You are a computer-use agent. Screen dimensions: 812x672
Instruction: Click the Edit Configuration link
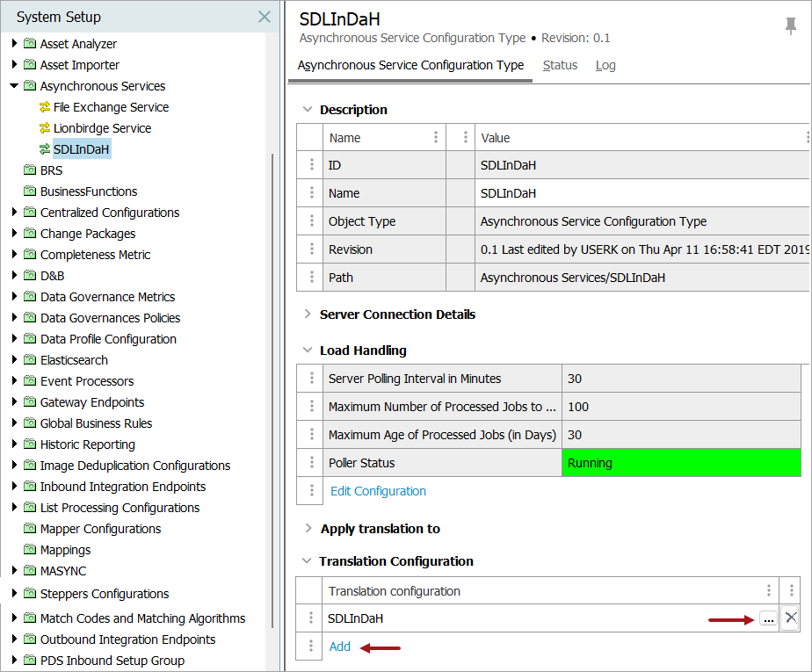pos(378,491)
